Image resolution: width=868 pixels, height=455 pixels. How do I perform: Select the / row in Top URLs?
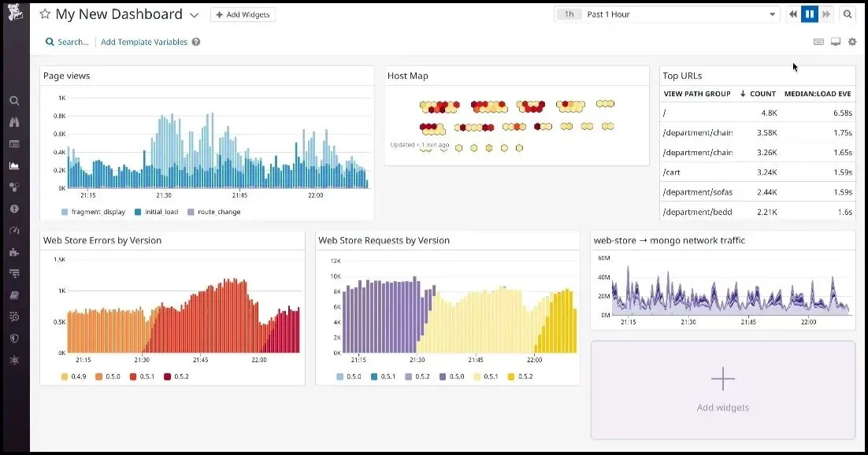pyautogui.click(x=757, y=113)
